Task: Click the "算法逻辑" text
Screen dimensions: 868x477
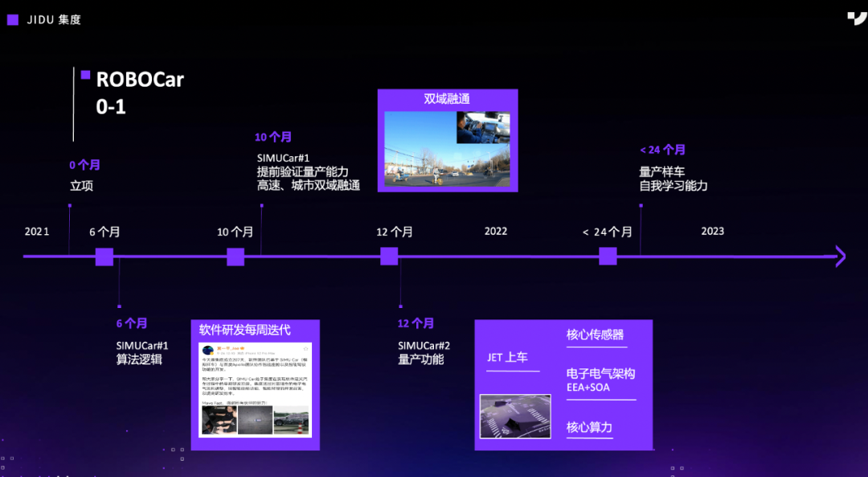Action: pyautogui.click(x=139, y=360)
